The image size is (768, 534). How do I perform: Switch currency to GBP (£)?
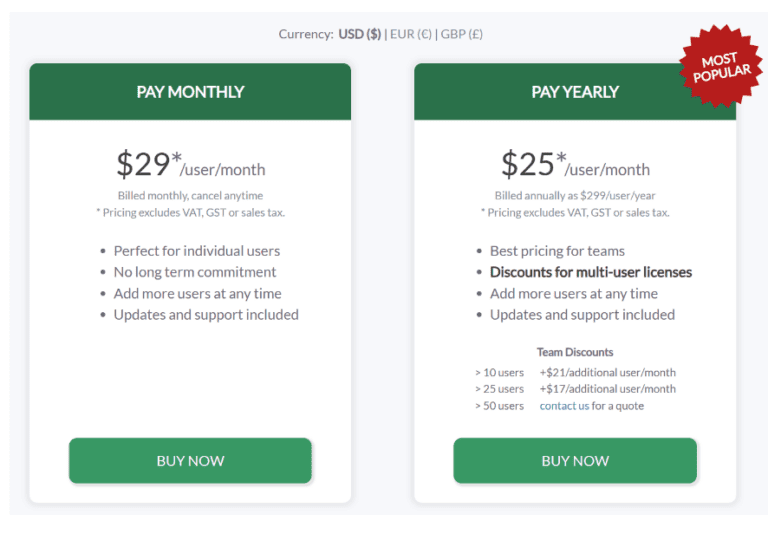coord(461,34)
